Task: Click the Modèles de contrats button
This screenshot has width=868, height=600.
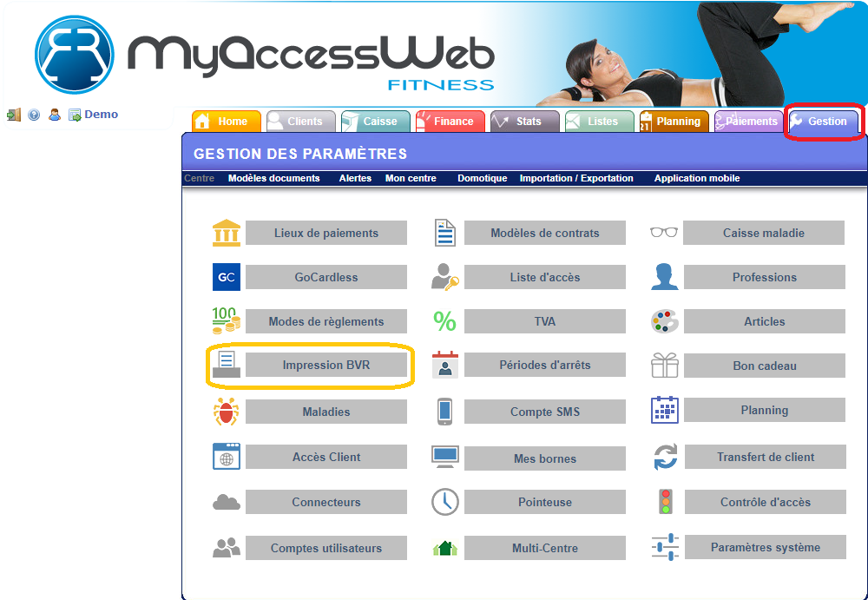Action: [545, 233]
